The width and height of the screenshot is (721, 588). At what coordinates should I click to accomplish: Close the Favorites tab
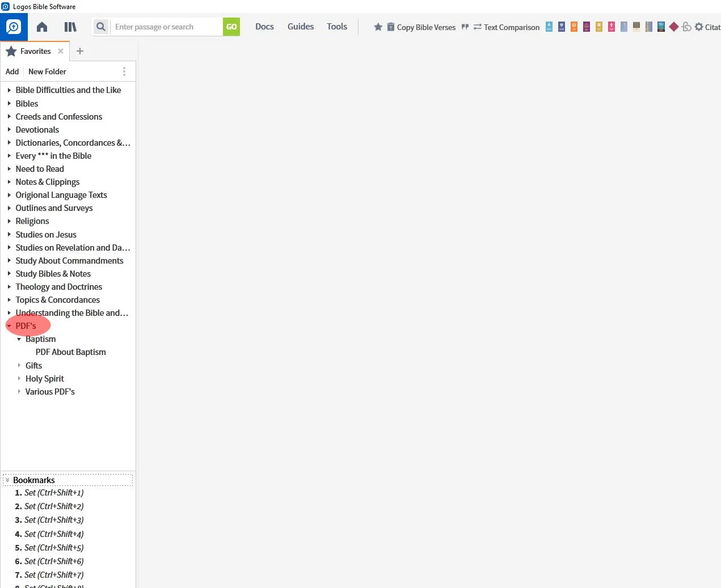(61, 51)
